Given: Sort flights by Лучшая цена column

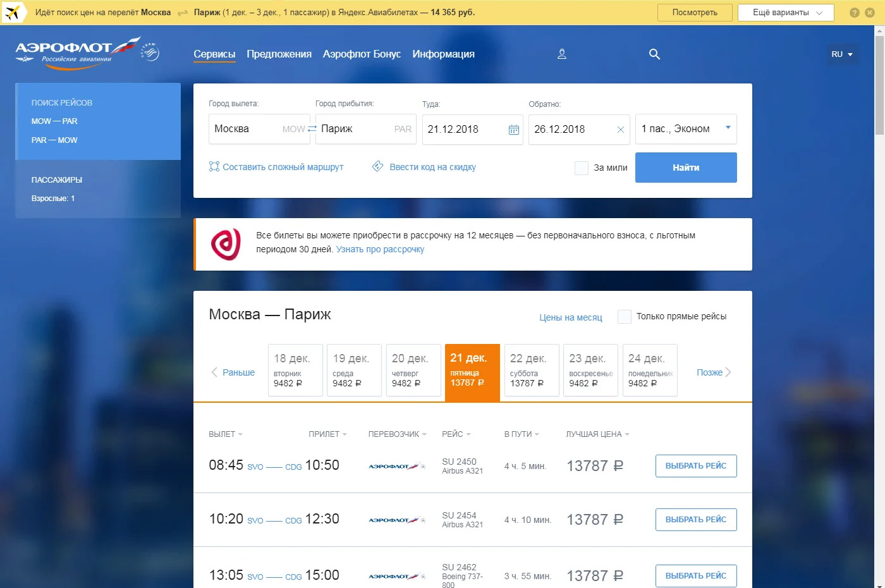Looking at the screenshot, I should [x=597, y=434].
